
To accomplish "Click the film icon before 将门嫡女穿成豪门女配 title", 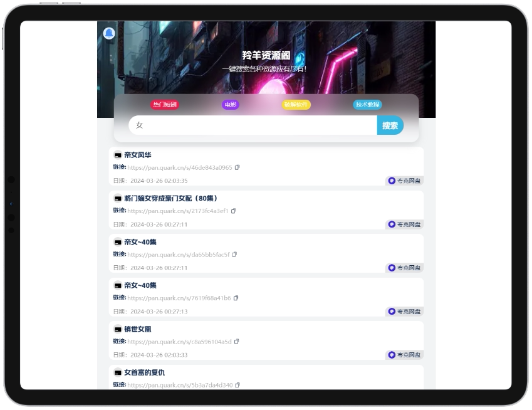I will point(117,199).
